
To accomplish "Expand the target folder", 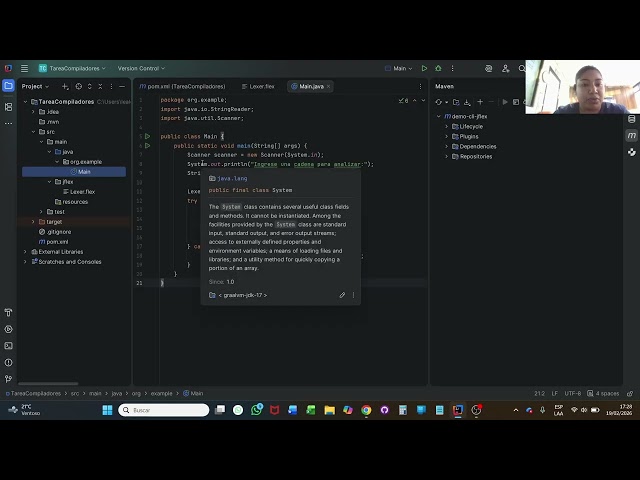I will point(33,222).
